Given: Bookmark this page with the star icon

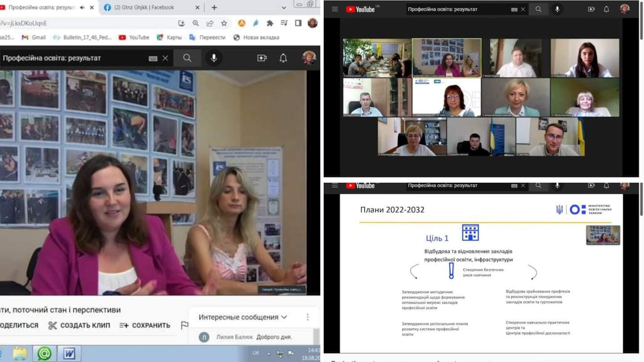Looking at the screenshot, I should tap(224, 23).
